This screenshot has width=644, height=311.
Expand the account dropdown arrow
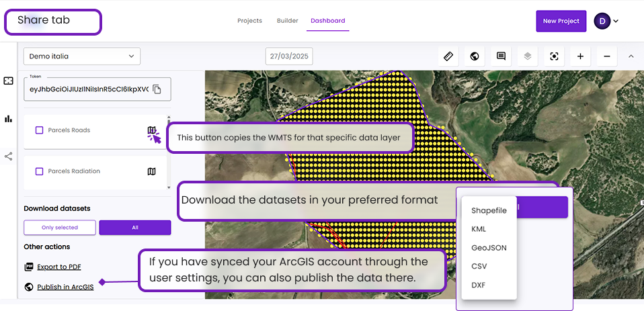coord(616,21)
